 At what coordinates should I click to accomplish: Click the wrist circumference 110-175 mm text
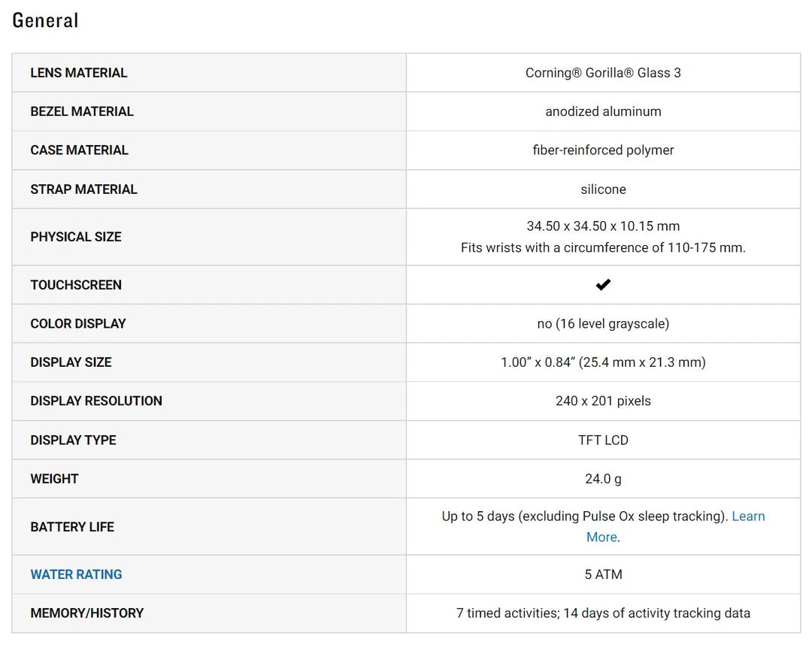click(603, 248)
